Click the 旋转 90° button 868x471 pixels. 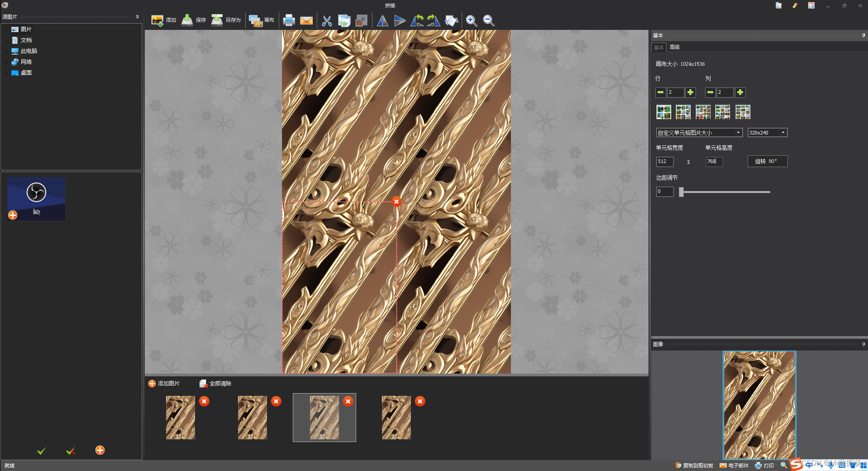pyautogui.click(x=768, y=161)
